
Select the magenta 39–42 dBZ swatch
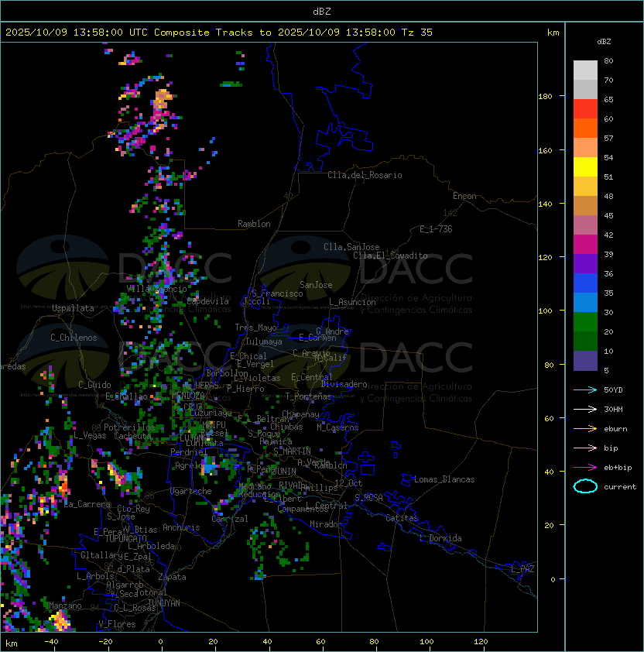coord(585,245)
